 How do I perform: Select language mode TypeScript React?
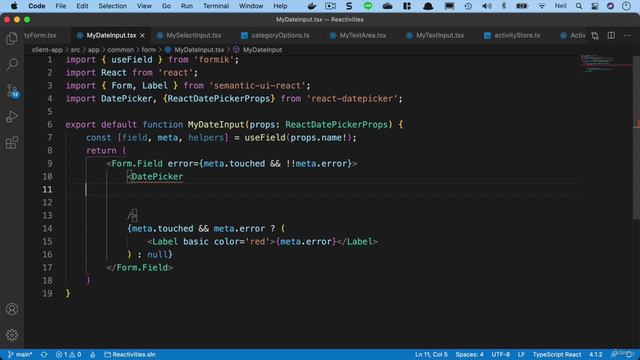pyautogui.click(x=557, y=355)
